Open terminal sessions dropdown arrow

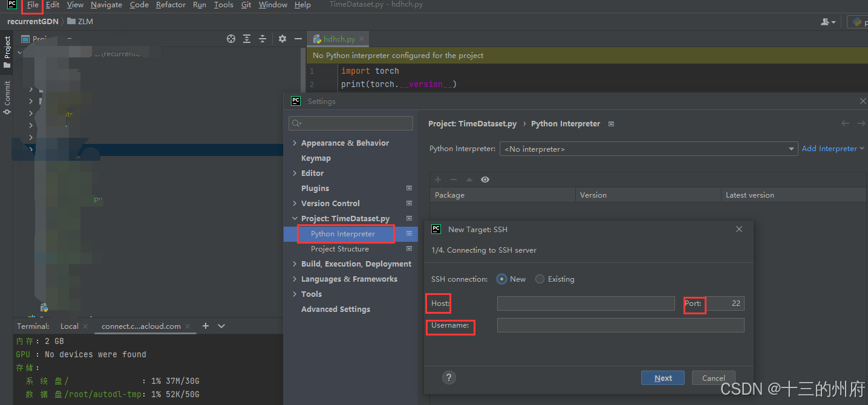pos(221,326)
